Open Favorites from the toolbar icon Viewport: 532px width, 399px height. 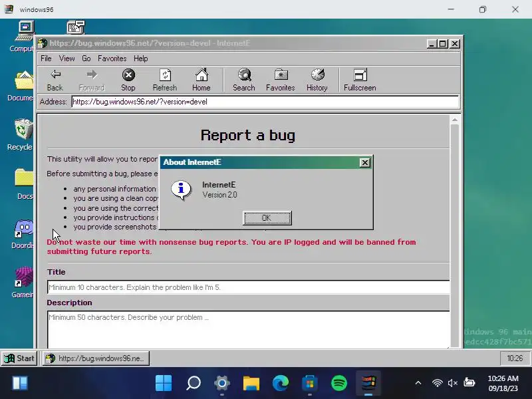281,80
